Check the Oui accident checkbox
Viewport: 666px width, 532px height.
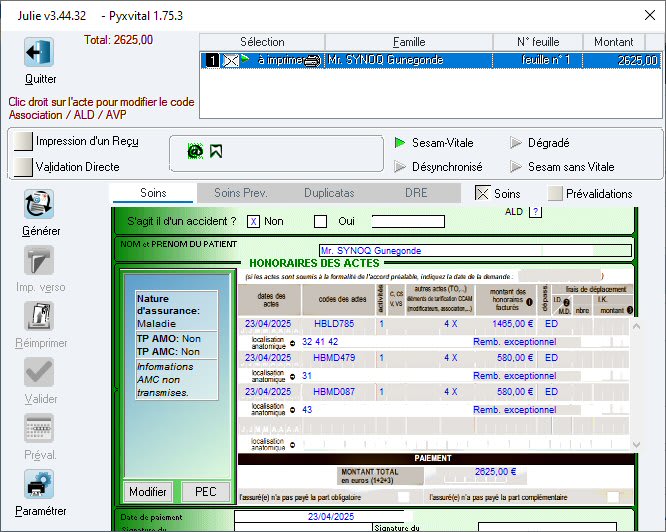(x=321, y=222)
